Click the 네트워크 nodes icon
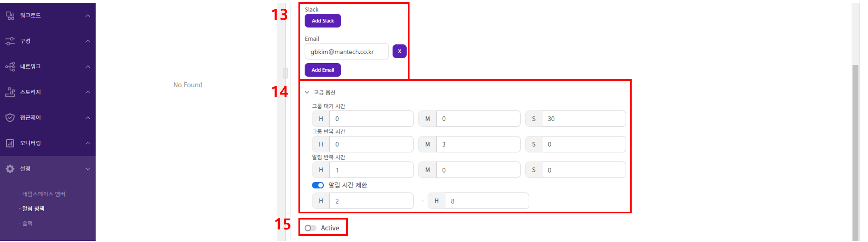Screen dimensions: 868x242 pyautogui.click(x=10, y=67)
